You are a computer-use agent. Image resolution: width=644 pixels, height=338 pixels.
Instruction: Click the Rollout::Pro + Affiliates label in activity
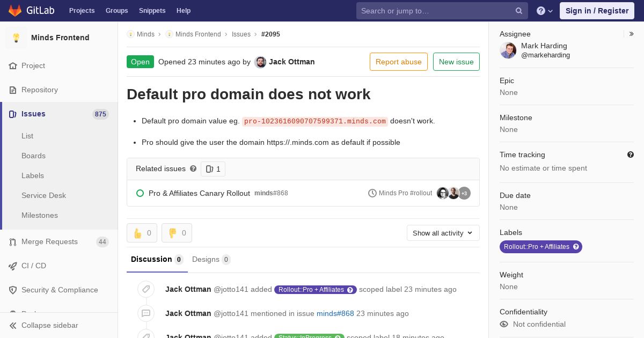click(x=316, y=290)
